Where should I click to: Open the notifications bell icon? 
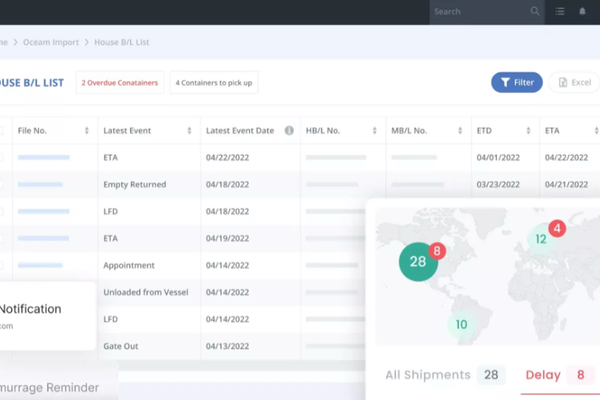(582, 11)
